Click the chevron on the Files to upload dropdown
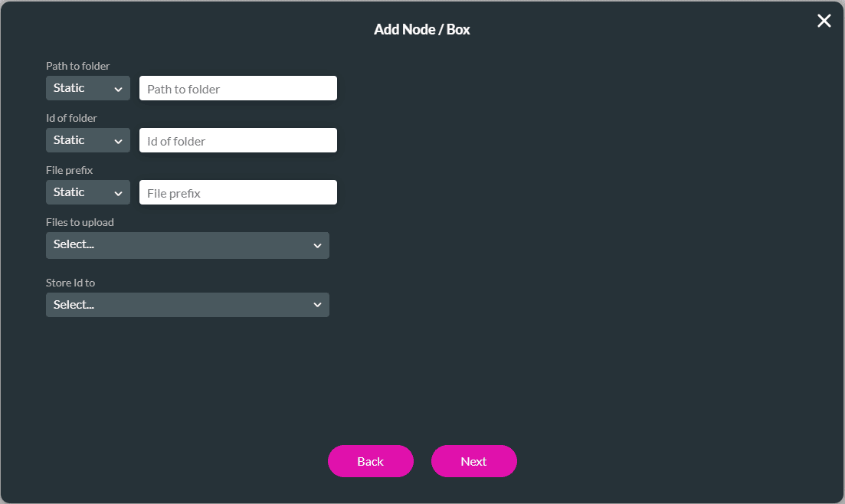The width and height of the screenshot is (845, 504). (317, 245)
